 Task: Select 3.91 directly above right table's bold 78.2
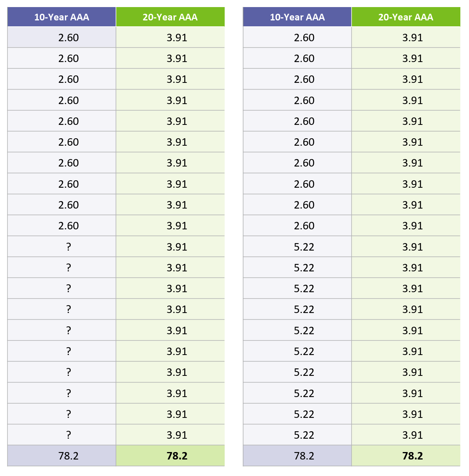[x=413, y=435]
